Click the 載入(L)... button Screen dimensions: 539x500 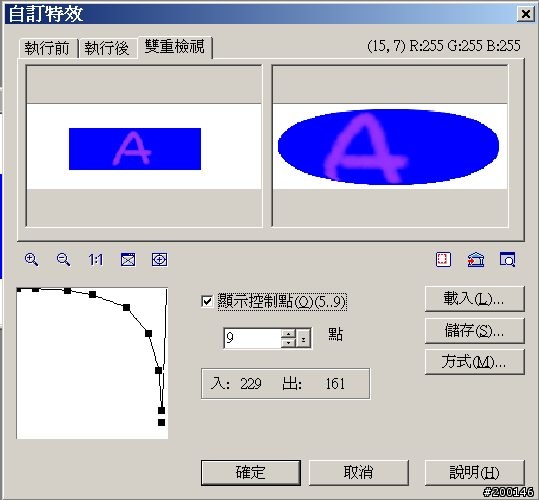(474, 299)
